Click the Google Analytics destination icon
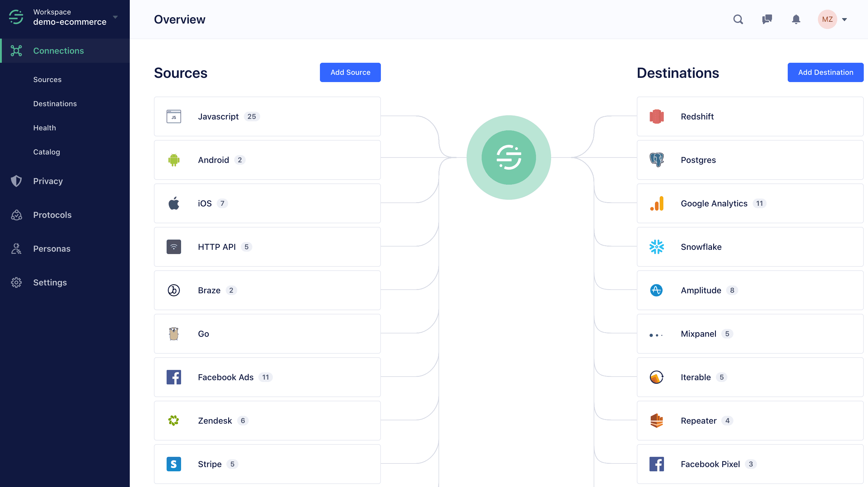The image size is (868, 487). (x=657, y=203)
